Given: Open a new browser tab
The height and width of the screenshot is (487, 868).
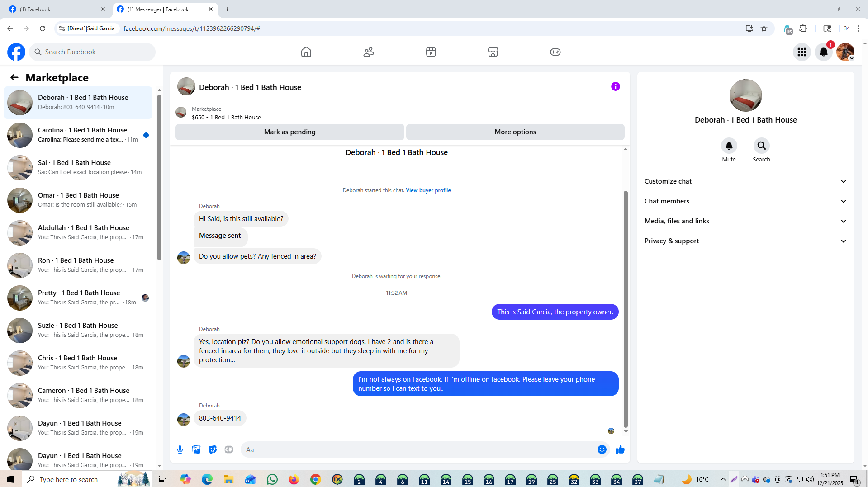Looking at the screenshot, I should click(227, 9).
